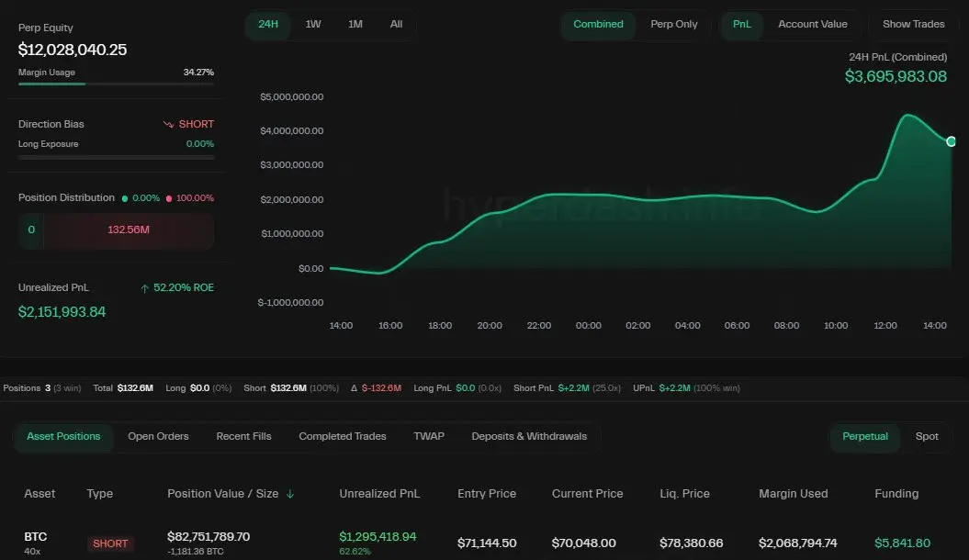Open Completed Trades tab

(x=343, y=436)
